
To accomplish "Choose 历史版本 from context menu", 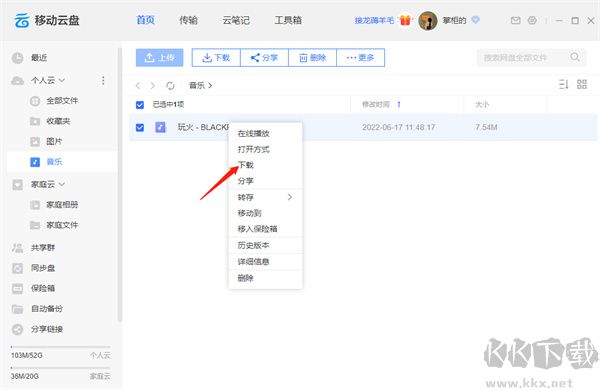I will [x=265, y=245].
